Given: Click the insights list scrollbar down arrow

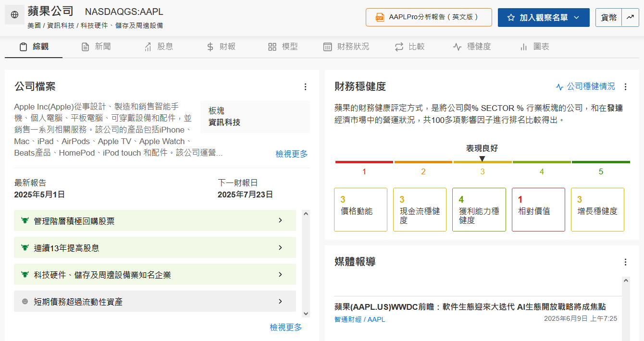Looking at the screenshot, I should coord(306,313).
